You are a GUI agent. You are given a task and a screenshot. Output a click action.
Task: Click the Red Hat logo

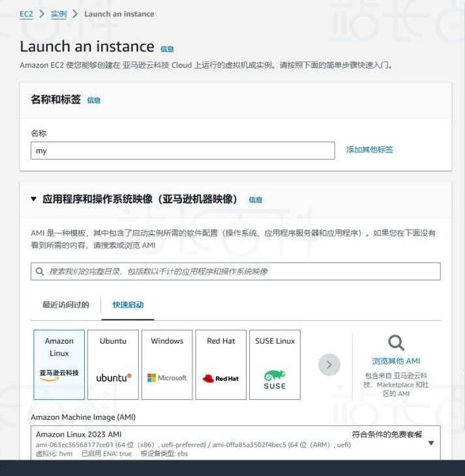(x=220, y=378)
